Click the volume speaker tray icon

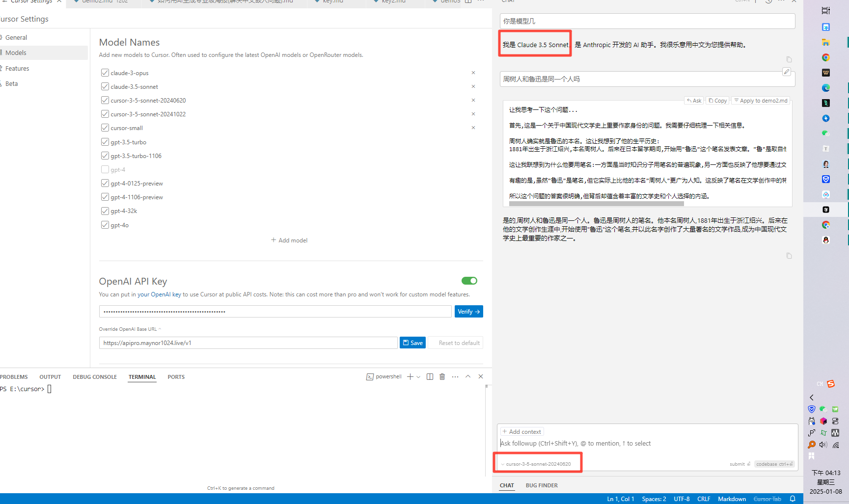[x=823, y=445]
